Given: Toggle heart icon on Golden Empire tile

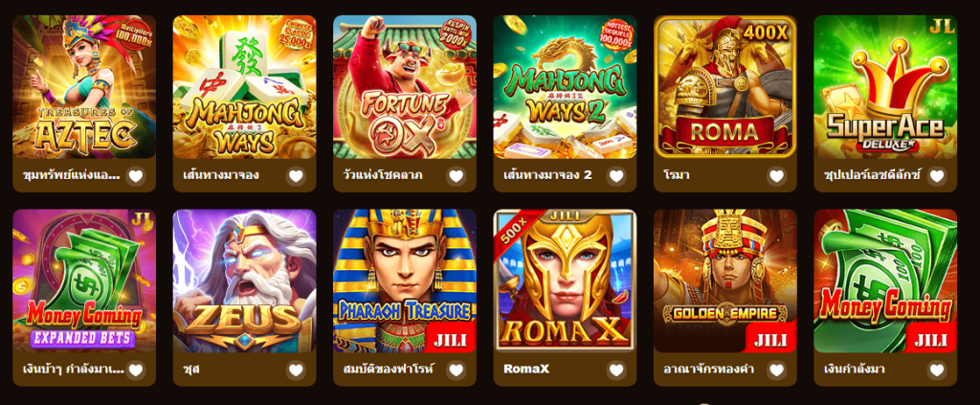Looking at the screenshot, I should click(x=776, y=370).
